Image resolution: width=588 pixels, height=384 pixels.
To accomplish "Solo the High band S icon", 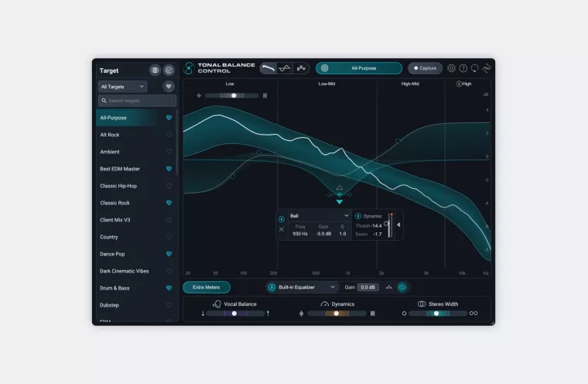I will 459,84.
